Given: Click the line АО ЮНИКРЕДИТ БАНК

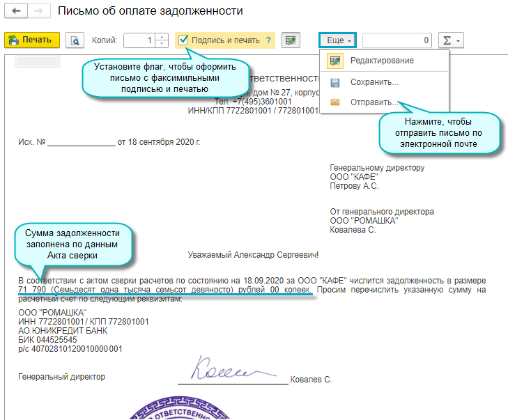Looking at the screenshot, I should point(63,331).
